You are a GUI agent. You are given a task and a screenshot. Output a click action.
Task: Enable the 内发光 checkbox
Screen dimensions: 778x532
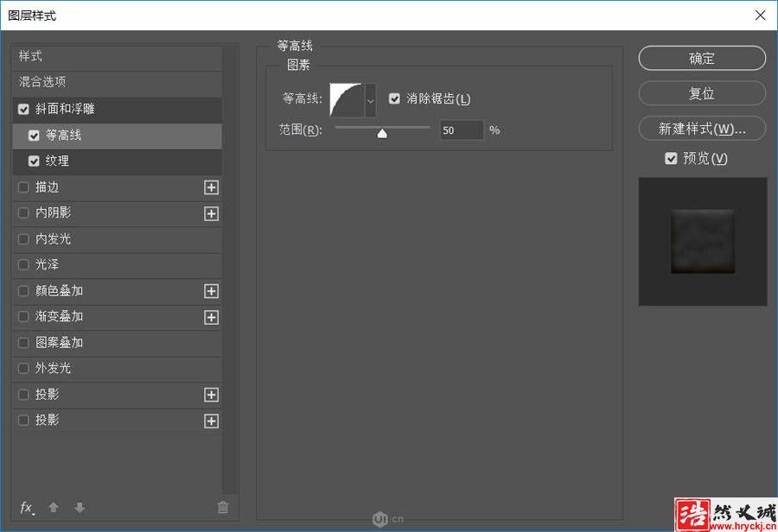click(23, 239)
